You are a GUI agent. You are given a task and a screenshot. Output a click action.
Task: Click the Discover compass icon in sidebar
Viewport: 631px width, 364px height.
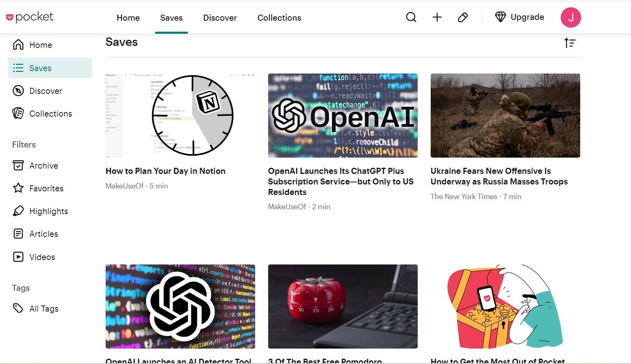click(x=18, y=91)
